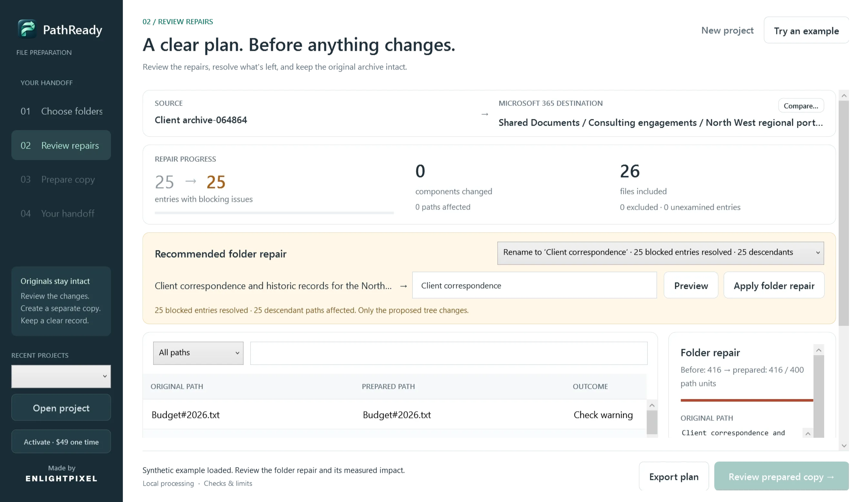Click the PREPARED PATH column header

388,387
